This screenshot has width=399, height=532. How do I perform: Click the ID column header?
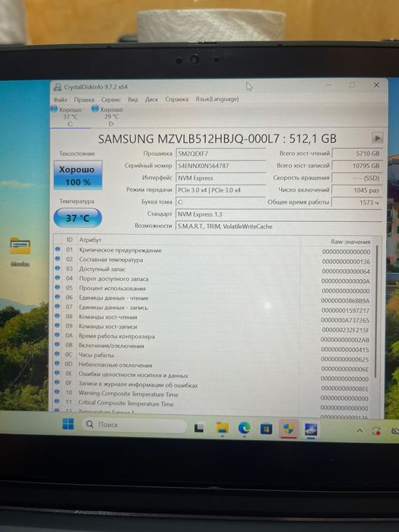click(x=70, y=240)
